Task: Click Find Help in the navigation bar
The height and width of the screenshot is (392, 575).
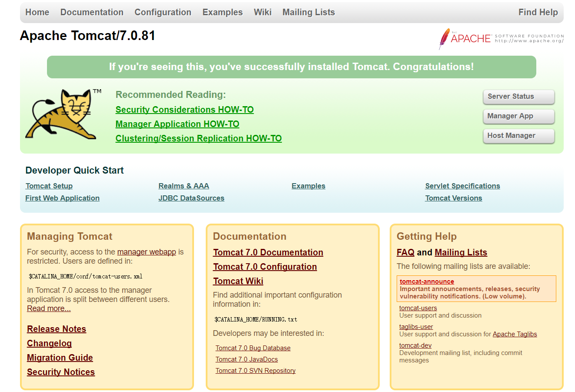Action: pos(538,12)
